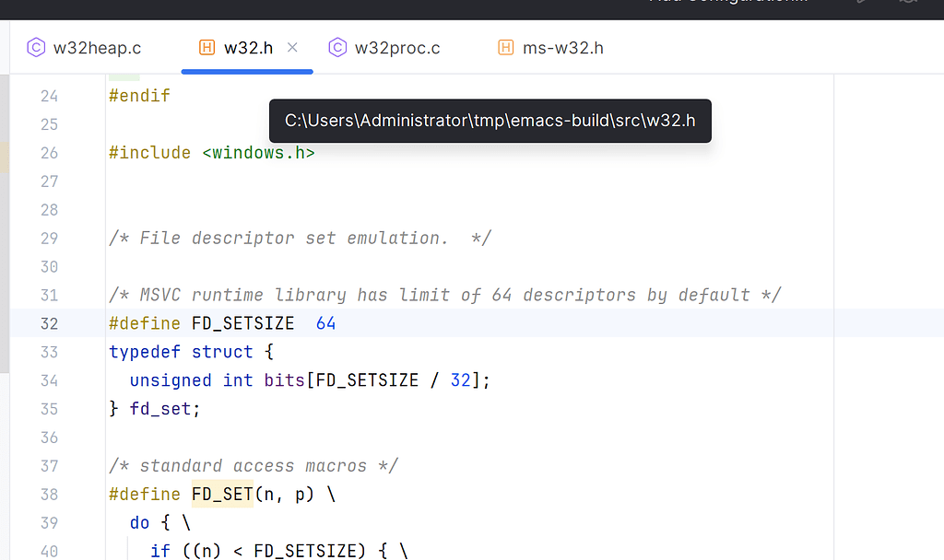Toggle a breakpoint on line number 38
Image resolution: width=944 pixels, height=560 pixels.
click(x=49, y=494)
